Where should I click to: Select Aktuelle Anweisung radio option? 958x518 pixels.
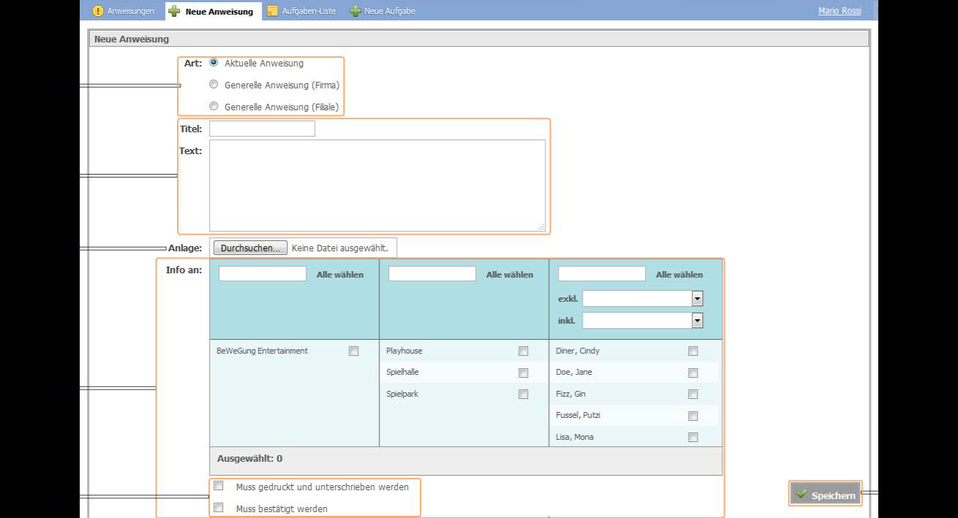(213, 62)
